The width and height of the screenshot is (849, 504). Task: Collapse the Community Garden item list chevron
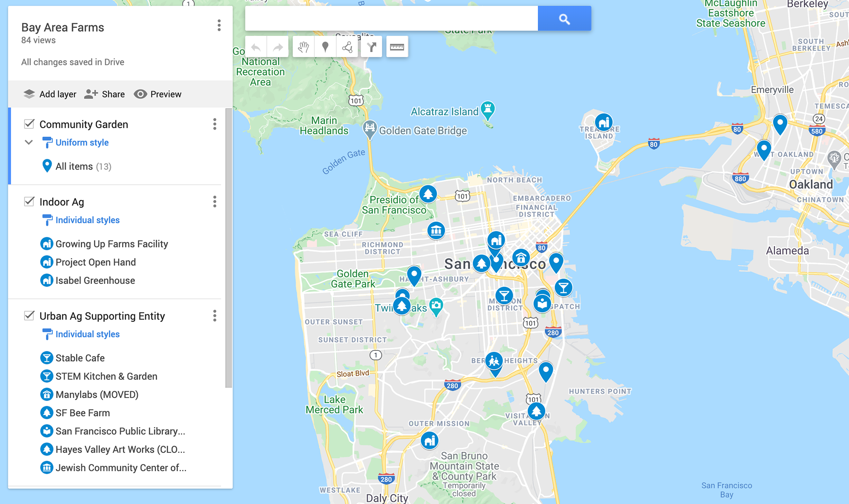pyautogui.click(x=29, y=142)
